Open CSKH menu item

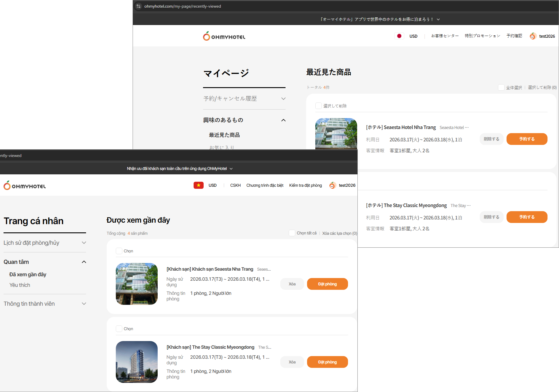(235, 185)
